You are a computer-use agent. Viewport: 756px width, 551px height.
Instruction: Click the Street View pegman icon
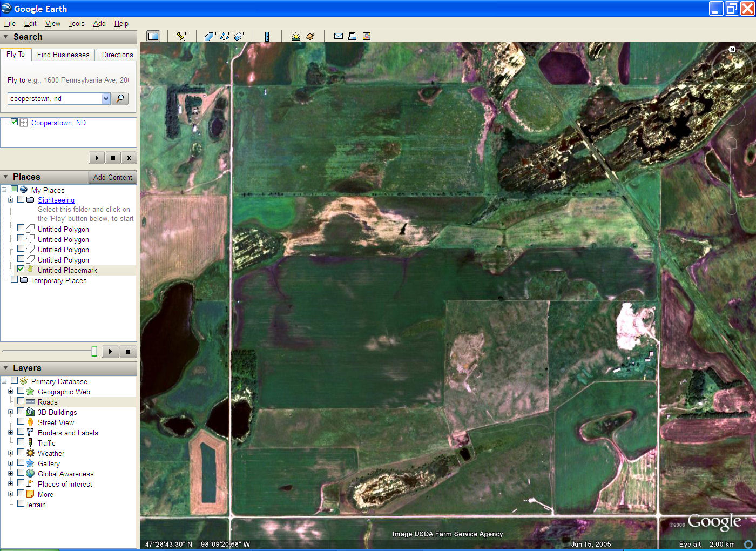[30, 422]
